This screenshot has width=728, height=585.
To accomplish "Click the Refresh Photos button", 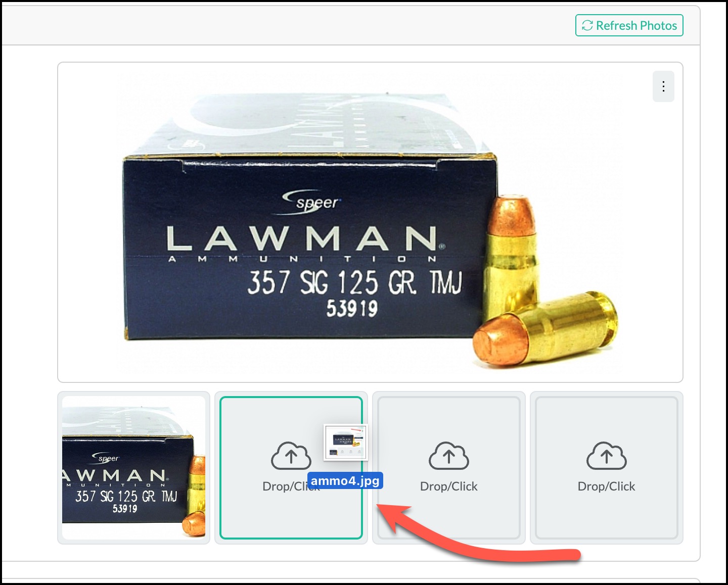I will point(629,25).
